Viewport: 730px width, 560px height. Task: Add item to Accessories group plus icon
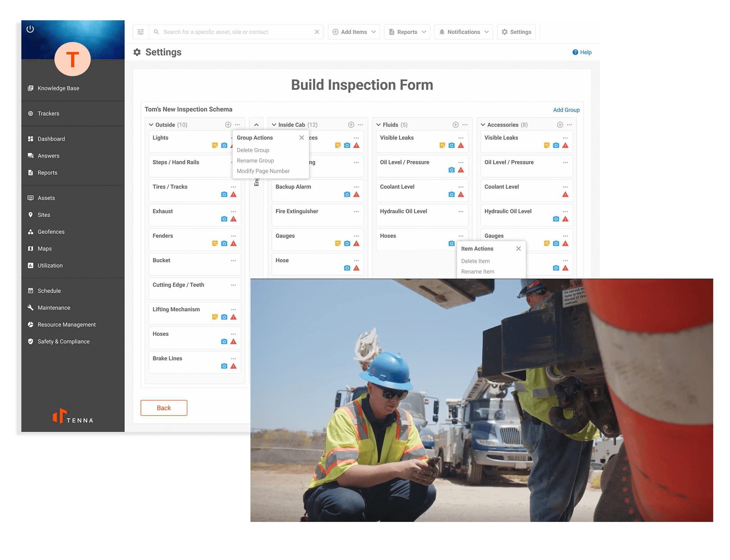(560, 125)
